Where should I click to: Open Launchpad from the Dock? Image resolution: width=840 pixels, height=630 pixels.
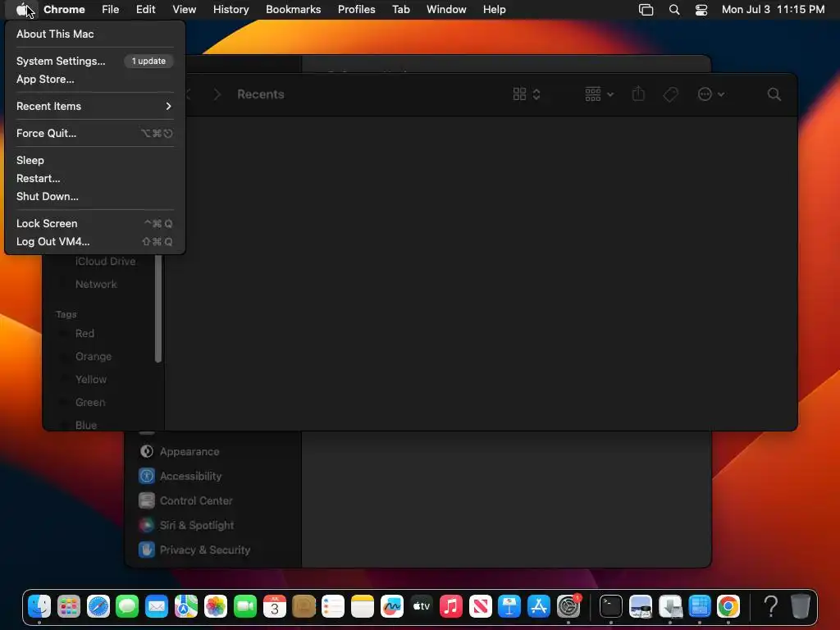69,606
